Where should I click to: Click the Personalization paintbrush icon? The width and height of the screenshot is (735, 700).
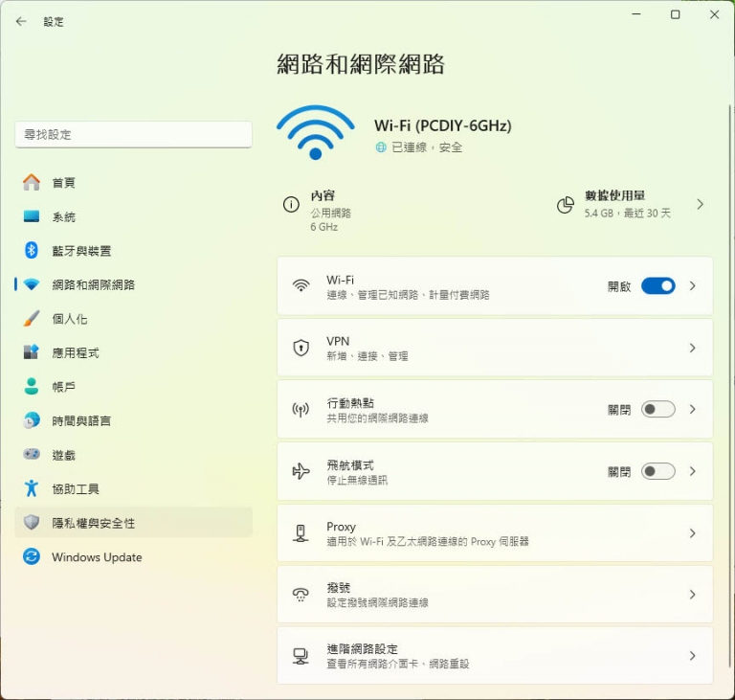click(x=32, y=319)
